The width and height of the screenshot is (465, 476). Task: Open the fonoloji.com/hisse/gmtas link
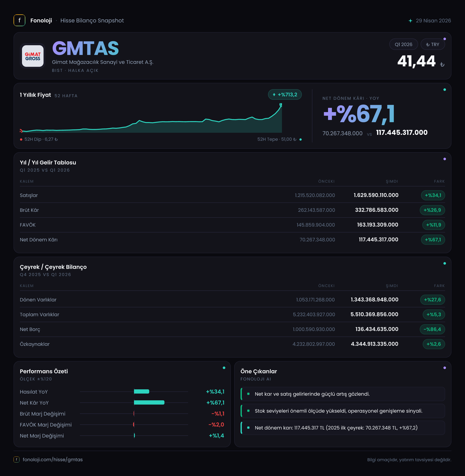(x=53, y=459)
